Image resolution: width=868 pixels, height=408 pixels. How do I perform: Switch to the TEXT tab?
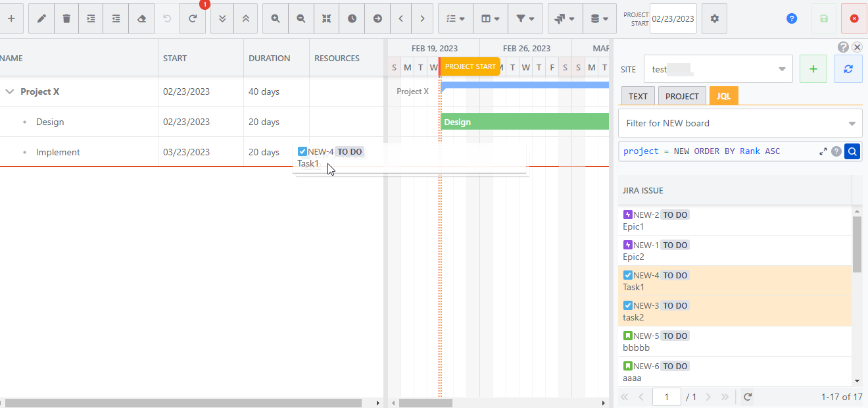(x=638, y=96)
